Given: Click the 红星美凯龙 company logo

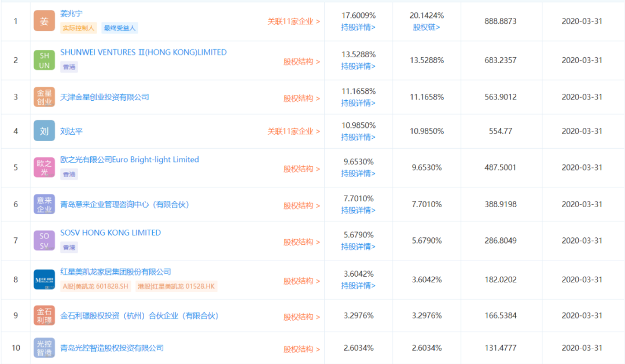Looking at the screenshot, I should (44, 280).
